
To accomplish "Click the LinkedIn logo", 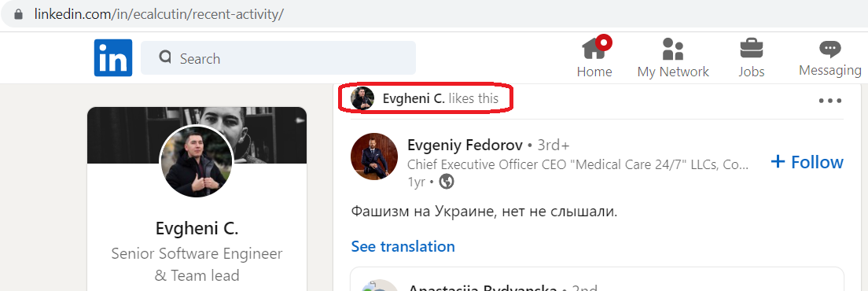I will (113, 57).
